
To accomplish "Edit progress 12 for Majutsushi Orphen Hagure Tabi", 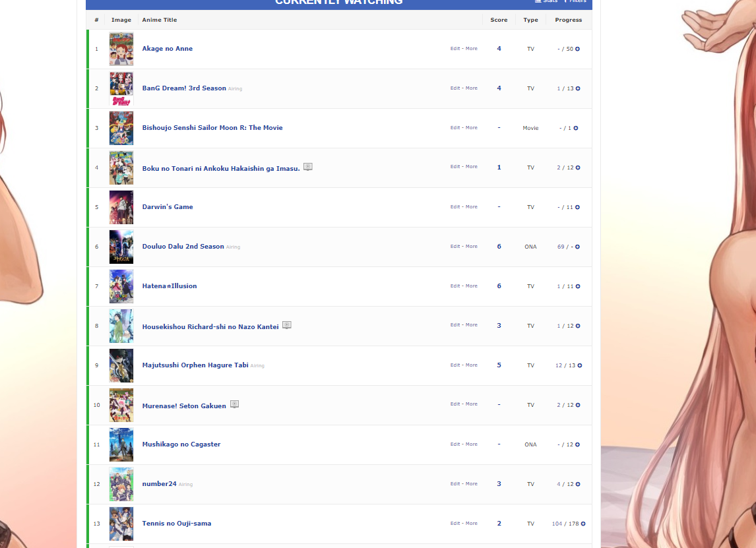I will click(559, 365).
